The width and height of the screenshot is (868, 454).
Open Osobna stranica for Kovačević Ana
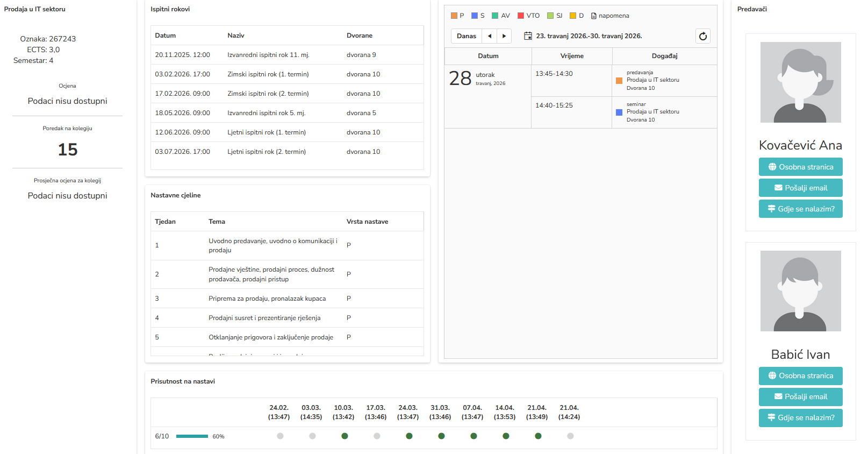[x=800, y=167]
